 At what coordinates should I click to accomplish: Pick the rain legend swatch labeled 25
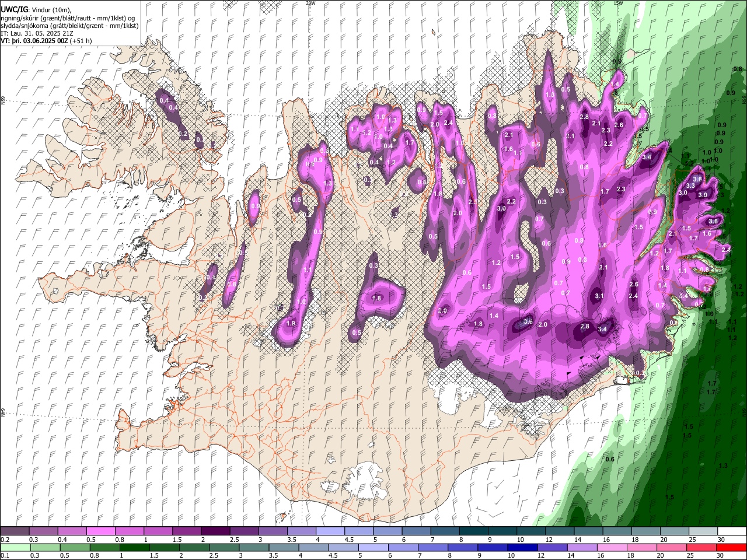pos(702,547)
